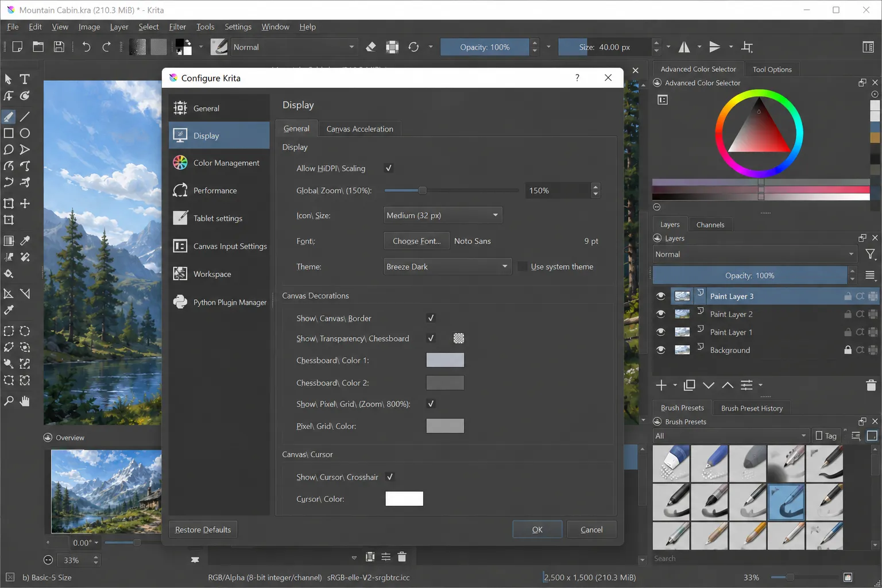Open an existing file from toolbar
This screenshot has width=882, height=588.
38,47
